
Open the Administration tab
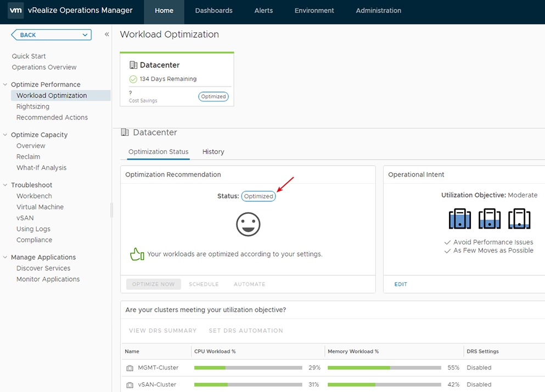[379, 11]
